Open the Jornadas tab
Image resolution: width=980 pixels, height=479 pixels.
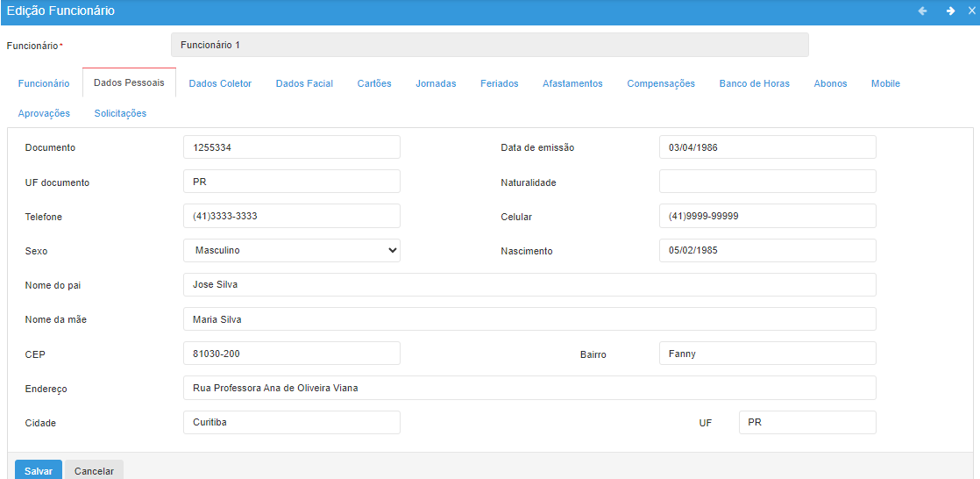coord(436,84)
